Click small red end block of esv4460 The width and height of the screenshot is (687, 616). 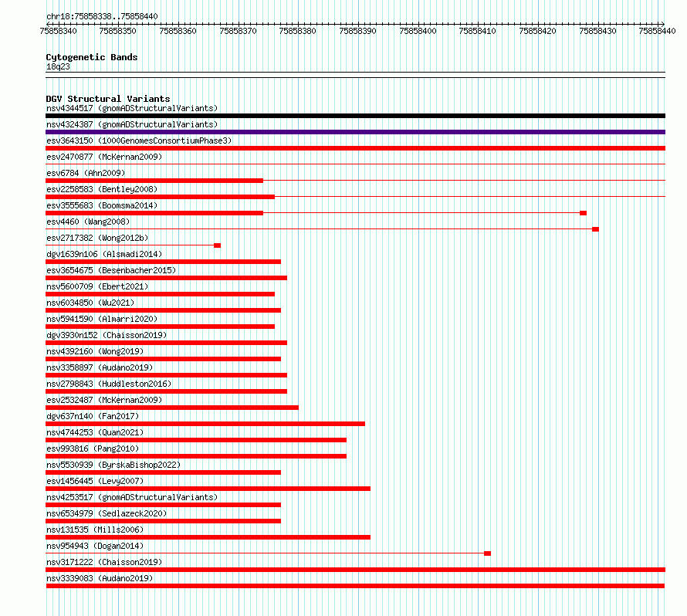pyautogui.click(x=595, y=229)
